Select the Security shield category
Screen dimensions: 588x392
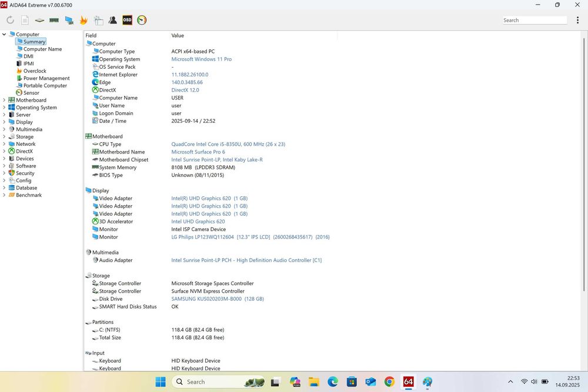pyautogui.click(x=12, y=173)
